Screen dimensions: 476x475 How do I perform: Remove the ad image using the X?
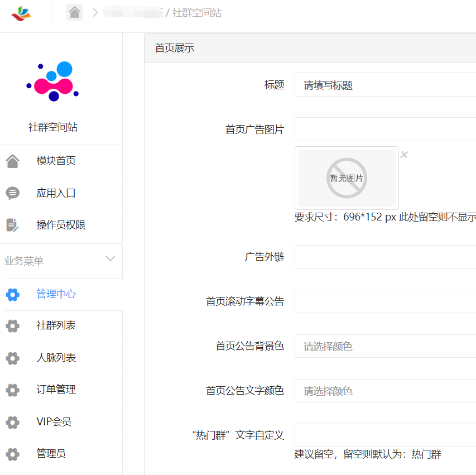coord(405,155)
